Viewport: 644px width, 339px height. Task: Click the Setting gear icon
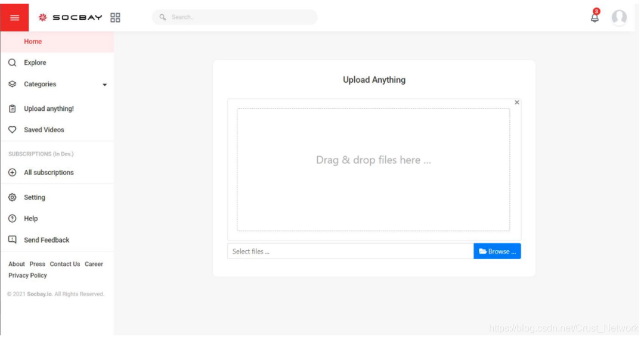(13, 197)
